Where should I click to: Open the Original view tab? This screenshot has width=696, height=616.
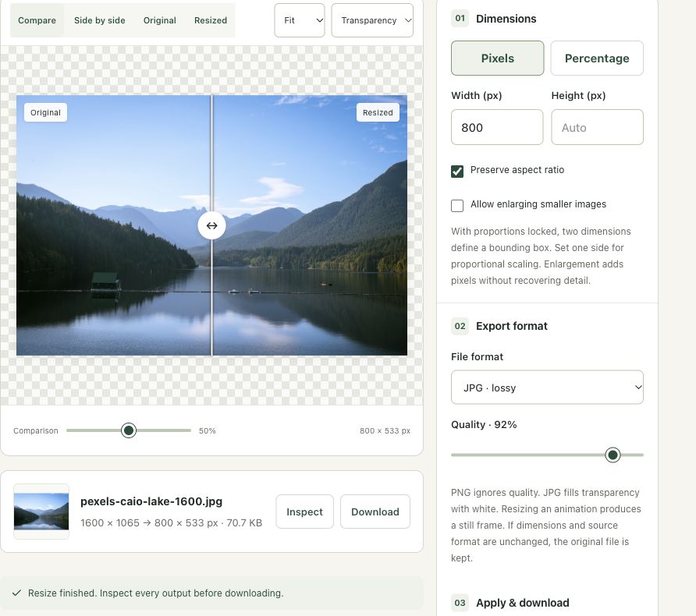(x=159, y=20)
